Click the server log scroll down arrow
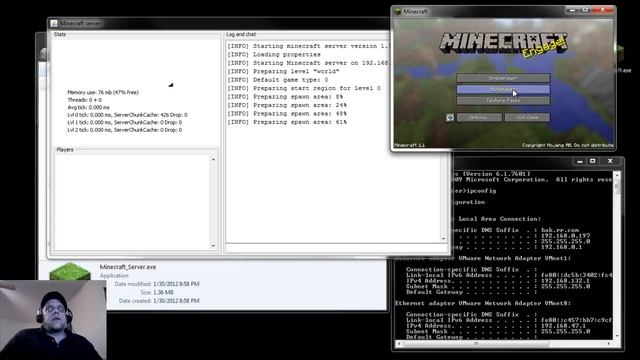Screen dimensions: 640x360 coord(444,239)
